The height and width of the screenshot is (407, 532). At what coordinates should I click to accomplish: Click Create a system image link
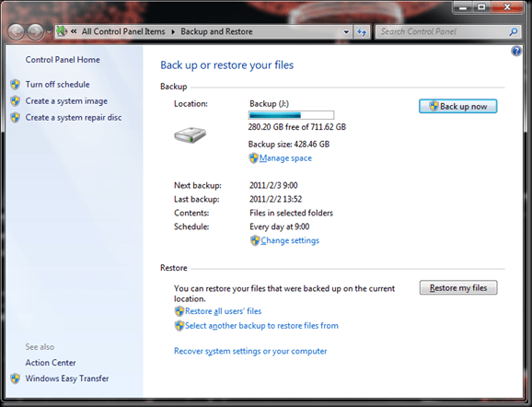point(66,101)
